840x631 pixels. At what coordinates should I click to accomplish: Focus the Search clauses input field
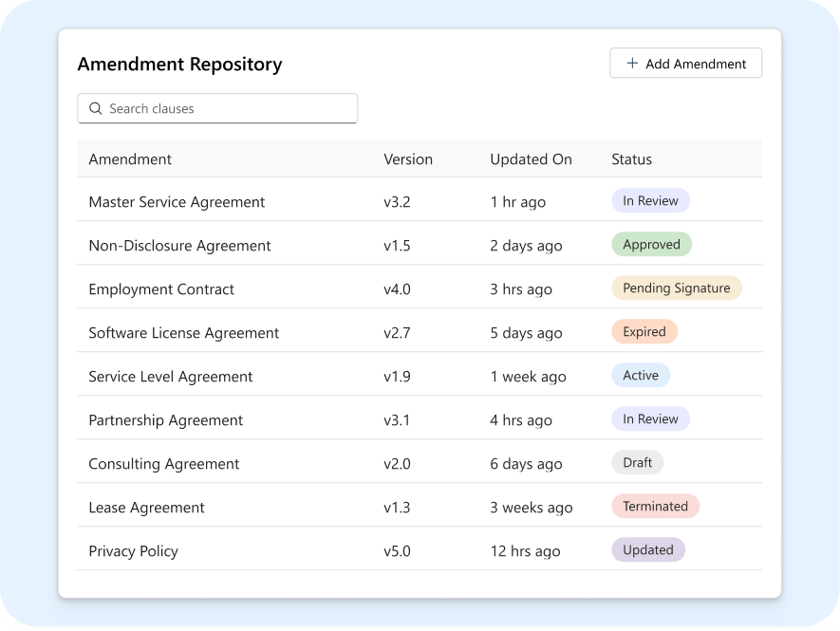point(217,108)
